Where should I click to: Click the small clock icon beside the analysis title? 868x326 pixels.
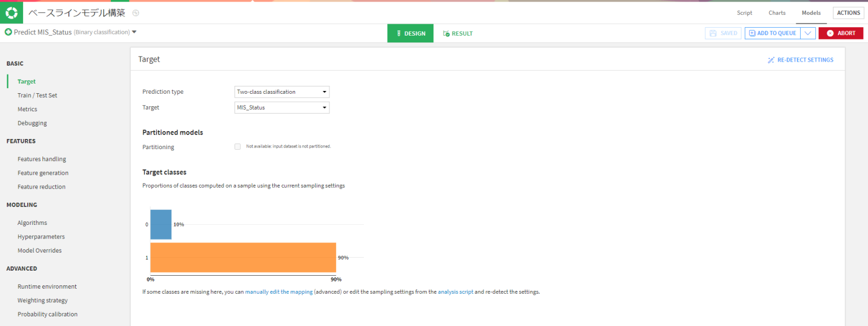coord(135,12)
